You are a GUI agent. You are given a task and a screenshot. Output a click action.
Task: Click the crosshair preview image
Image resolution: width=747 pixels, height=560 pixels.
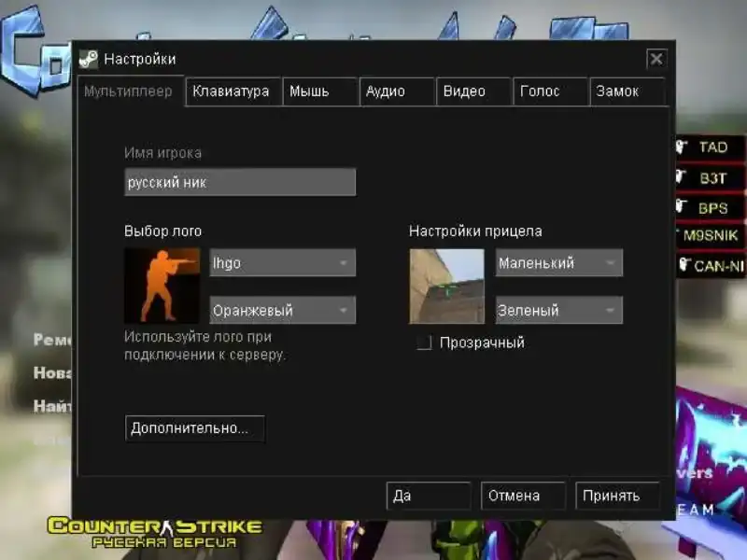pyautogui.click(x=447, y=287)
